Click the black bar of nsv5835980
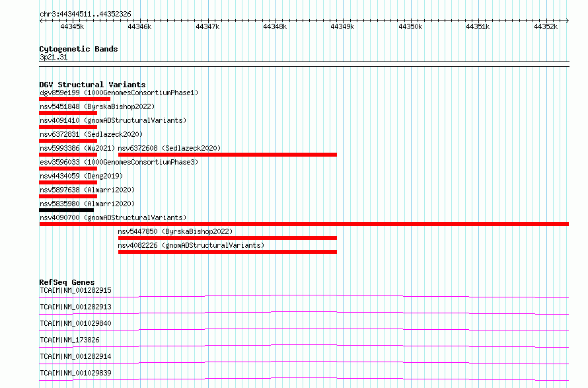The width and height of the screenshot is (588, 388). [66, 210]
